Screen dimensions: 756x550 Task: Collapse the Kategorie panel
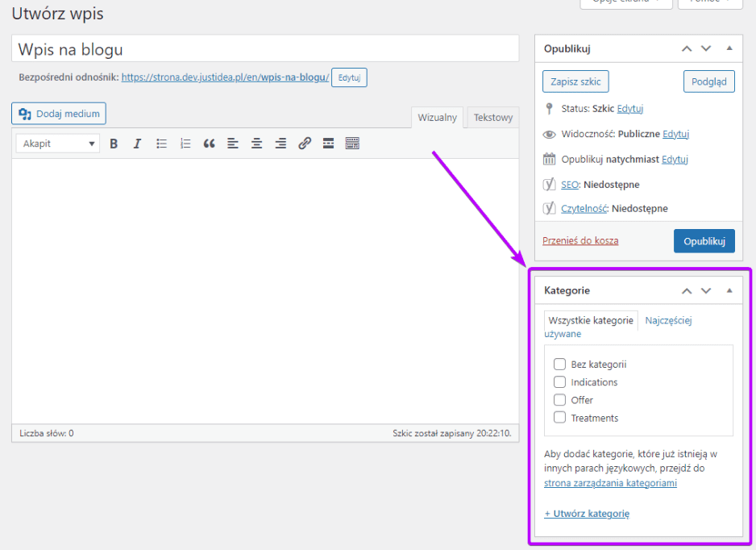point(729,290)
